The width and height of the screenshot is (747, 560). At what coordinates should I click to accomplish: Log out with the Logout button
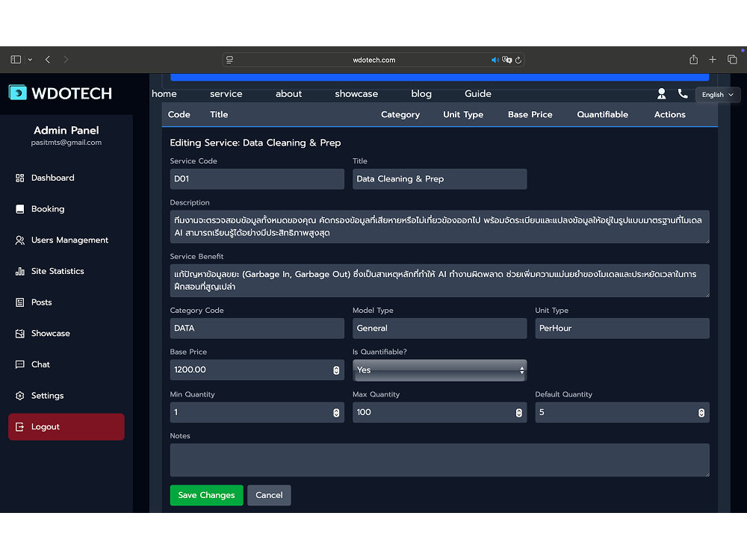[x=66, y=426]
